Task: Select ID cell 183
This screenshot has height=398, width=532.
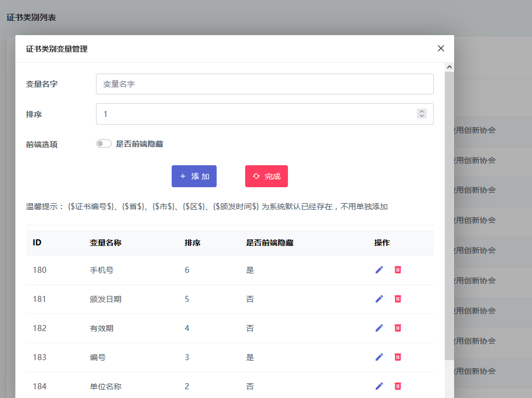Action: pyautogui.click(x=39, y=357)
